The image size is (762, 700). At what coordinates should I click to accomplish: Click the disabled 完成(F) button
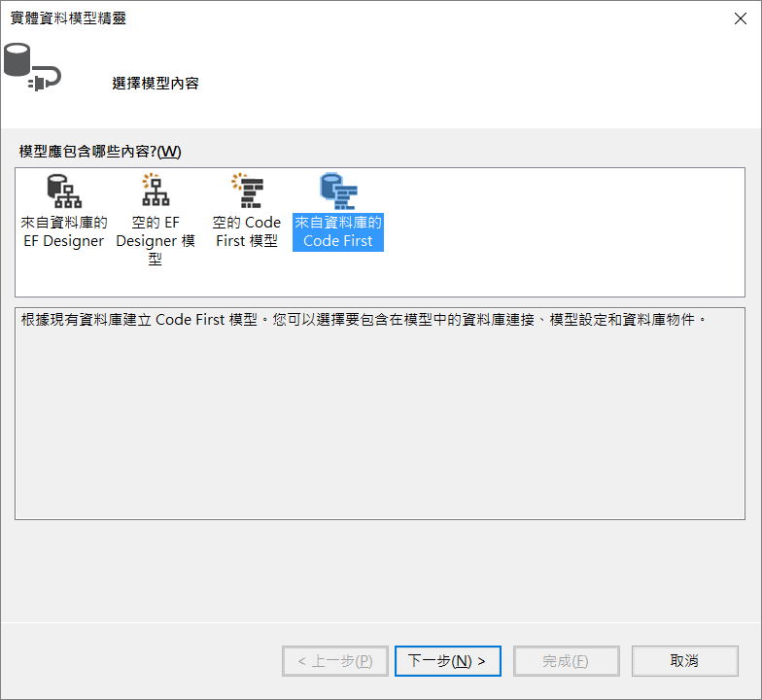click(566, 661)
